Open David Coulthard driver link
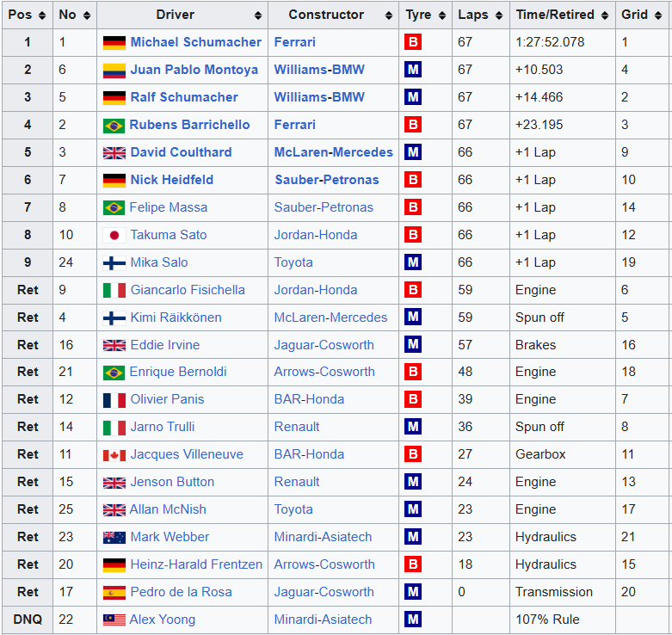Screen dimensions: 672x635 point(181,152)
